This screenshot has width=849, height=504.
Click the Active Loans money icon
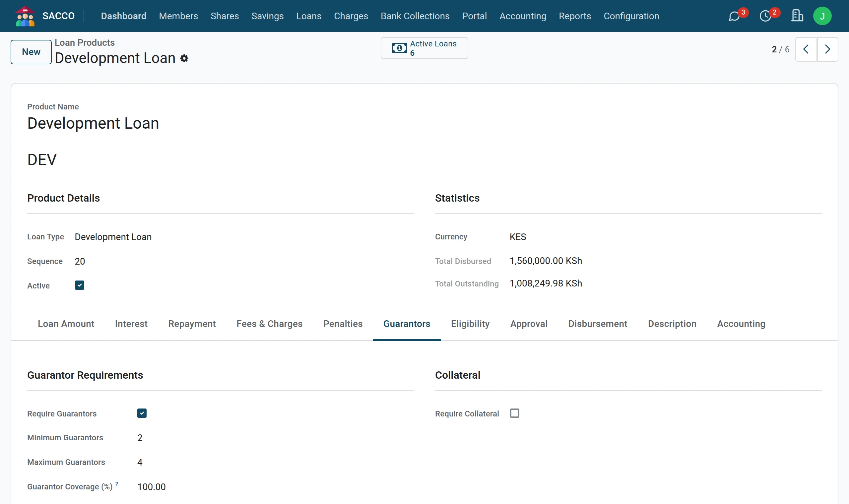(x=399, y=48)
